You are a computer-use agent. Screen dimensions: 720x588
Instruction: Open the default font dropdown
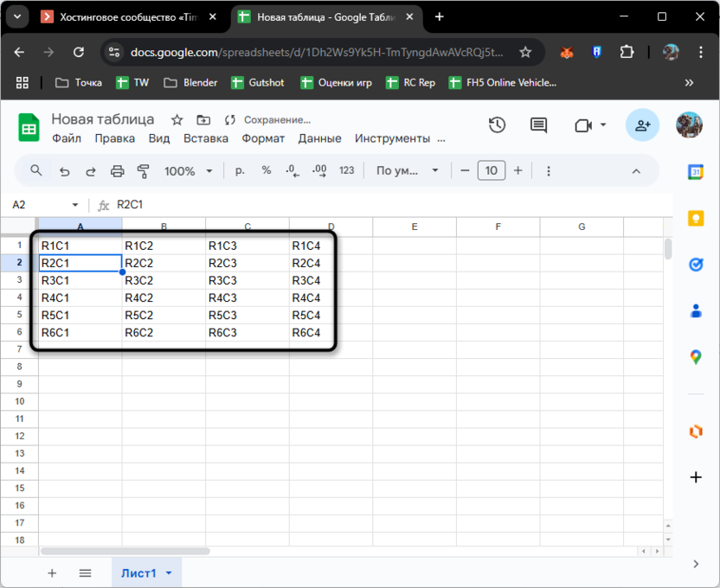pos(408,170)
